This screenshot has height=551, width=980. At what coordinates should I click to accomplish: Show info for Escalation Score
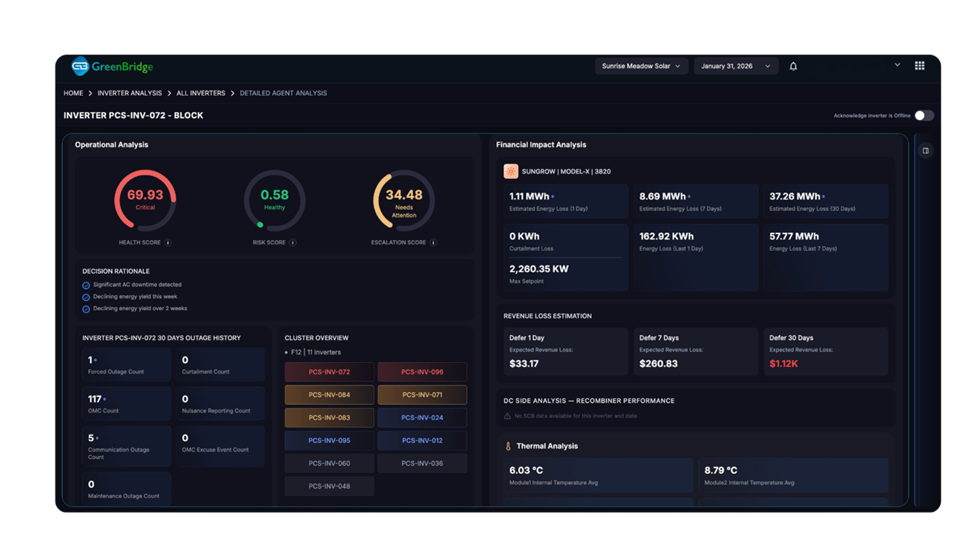pyautogui.click(x=434, y=243)
